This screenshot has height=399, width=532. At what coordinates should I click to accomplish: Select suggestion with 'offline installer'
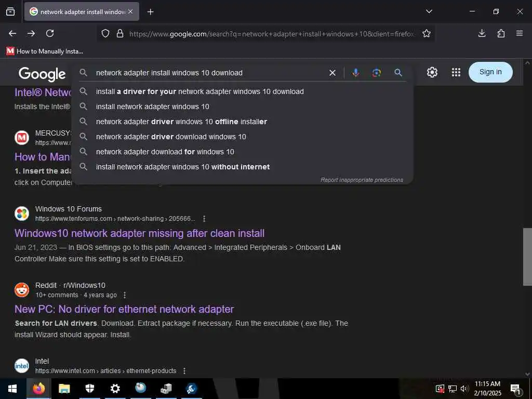[243, 122]
